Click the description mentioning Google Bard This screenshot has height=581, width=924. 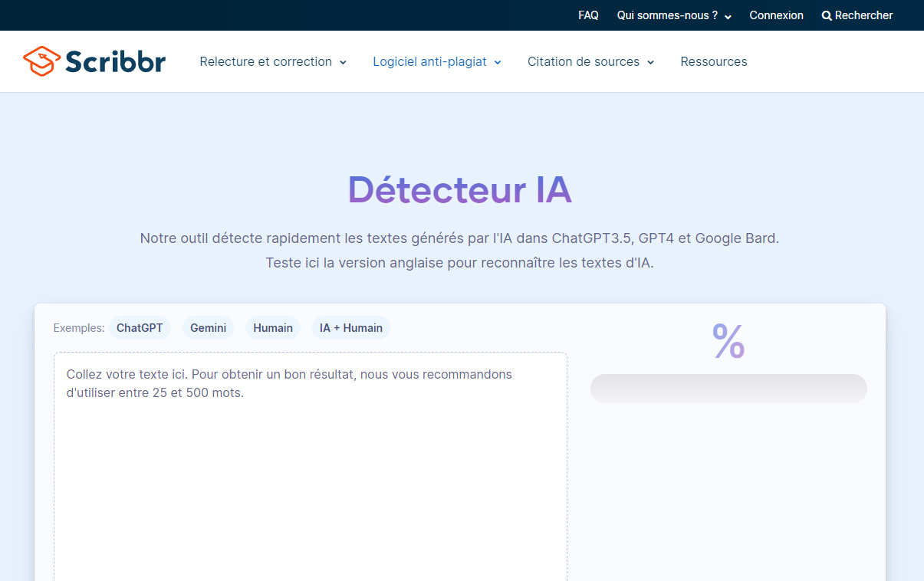point(459,238)
